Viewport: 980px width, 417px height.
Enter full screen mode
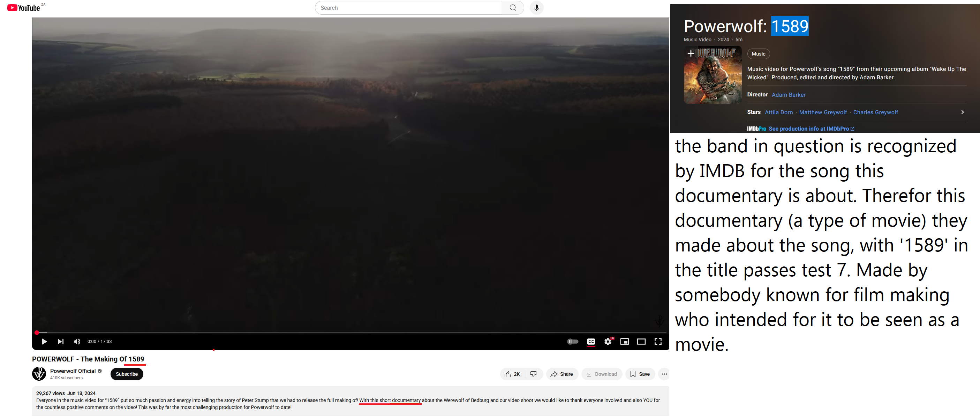point(658,342)
